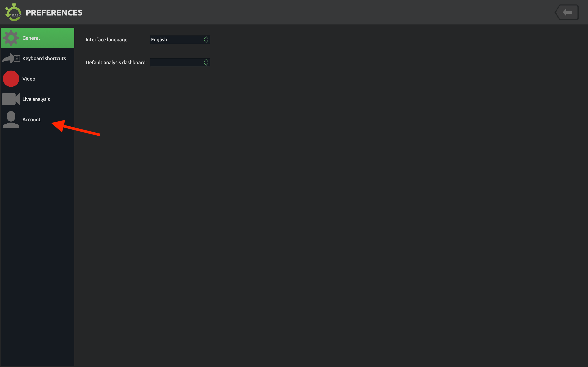Expand the Default analysis dashboard selector
The width and height of the screenshot is (588, 367).
pyautogui.click(x=180, y=62)
